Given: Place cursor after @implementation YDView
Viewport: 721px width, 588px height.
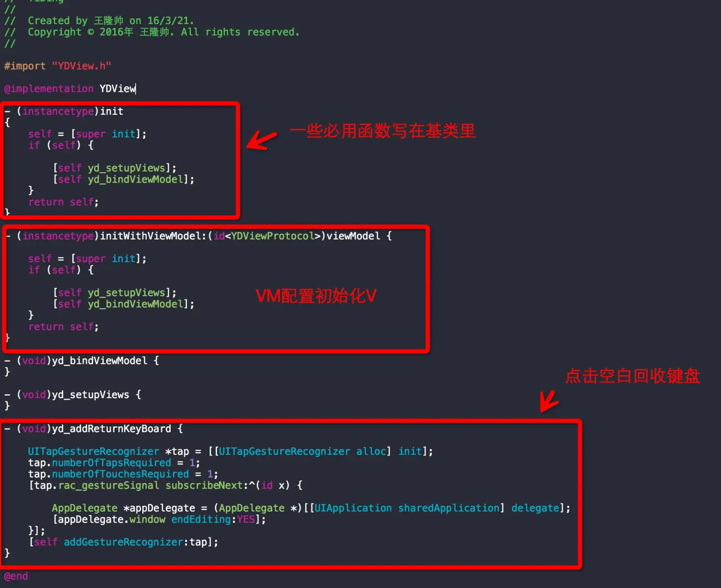Looking at the screenshot, I should [x=137, y=89].
